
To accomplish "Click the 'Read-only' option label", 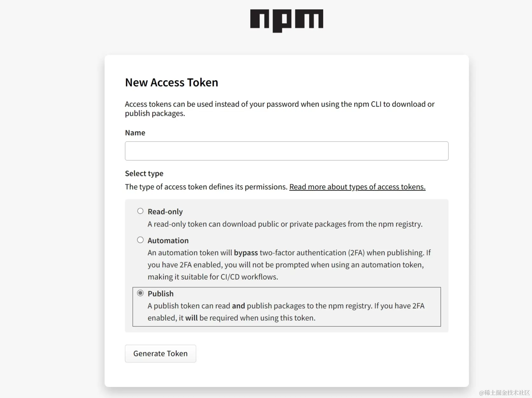I will tap(165, 212).
